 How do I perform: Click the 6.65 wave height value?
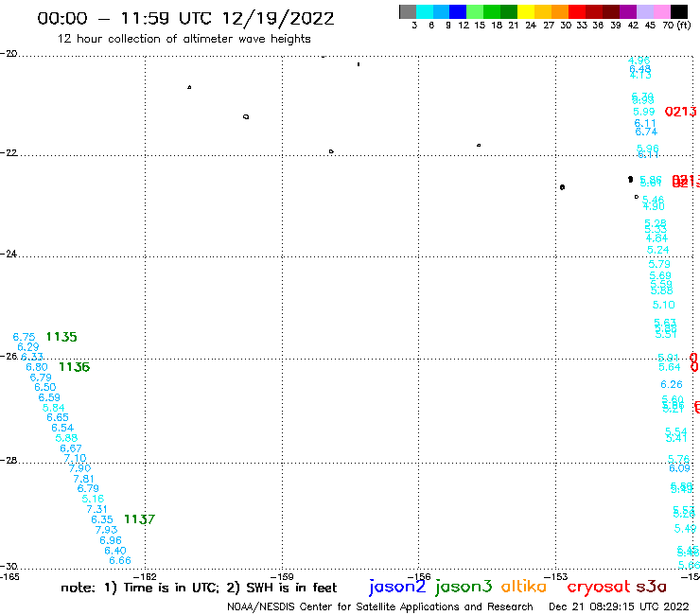[x=58, y=417]
